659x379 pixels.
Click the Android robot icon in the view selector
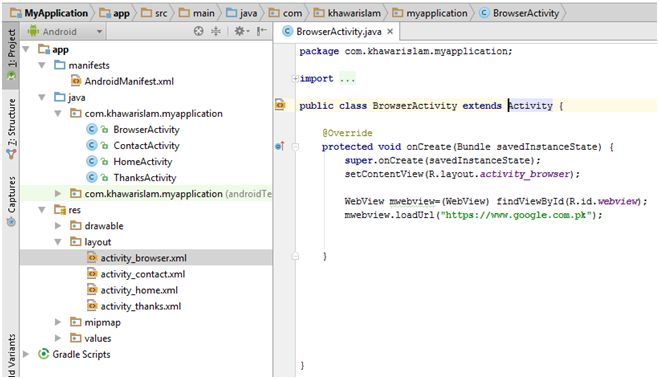[x=33, y=31]
